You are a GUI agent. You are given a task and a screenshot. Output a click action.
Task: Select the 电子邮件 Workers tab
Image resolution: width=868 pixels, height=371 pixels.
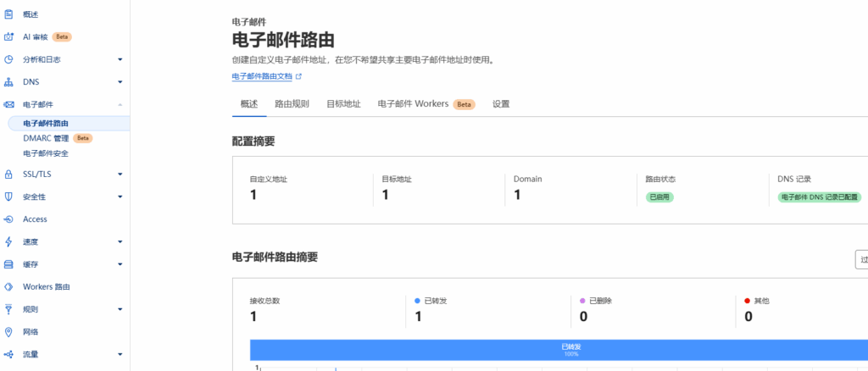(x=426, y=103)
